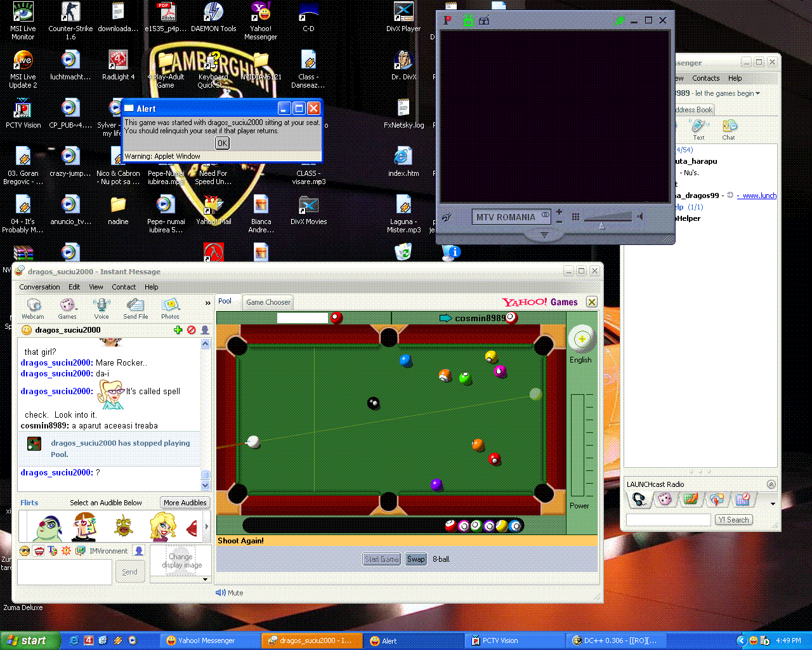The image size is (812, 650).
Task: Set shot strength on Power meter
Action: coord(577,445)
